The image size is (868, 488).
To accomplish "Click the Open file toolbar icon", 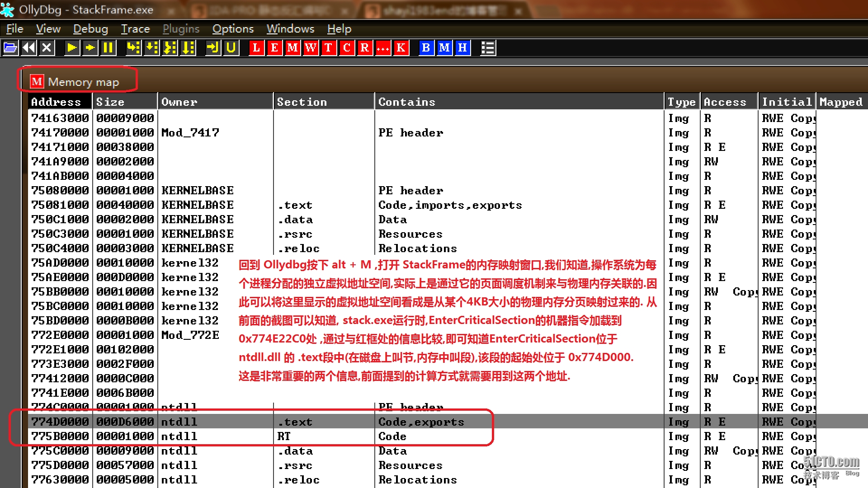I will (10, 47).
